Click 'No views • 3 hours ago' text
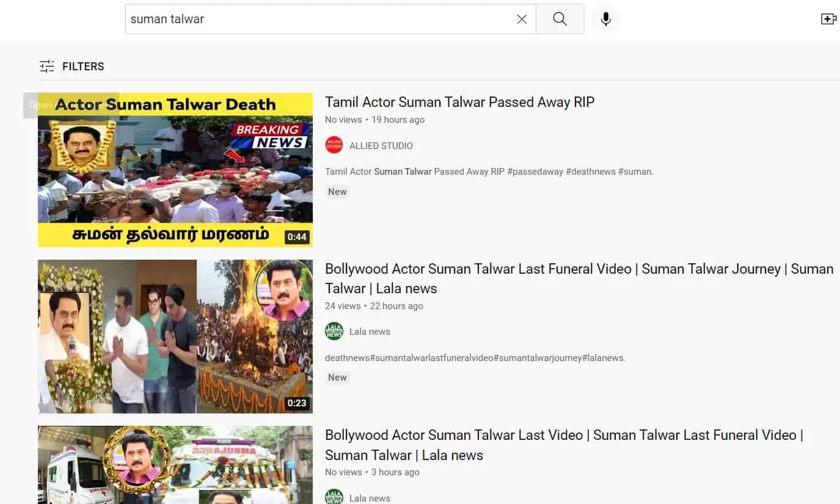 [x=372, y=472]
